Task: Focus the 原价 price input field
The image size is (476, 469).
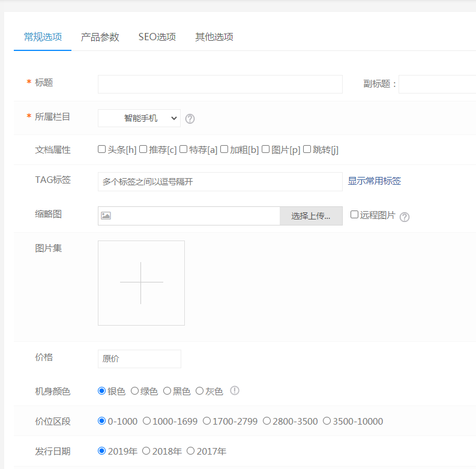Action: pyautogui.click(x=139, y=359)
